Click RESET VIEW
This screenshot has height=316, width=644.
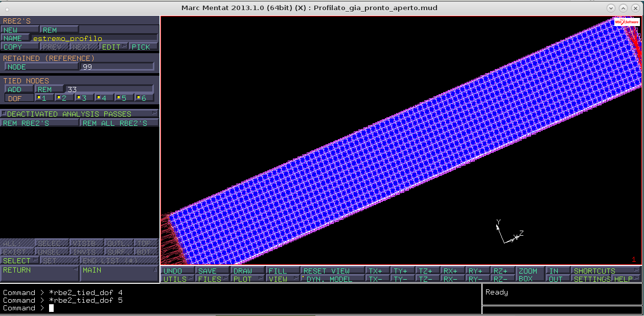point(333,271)
